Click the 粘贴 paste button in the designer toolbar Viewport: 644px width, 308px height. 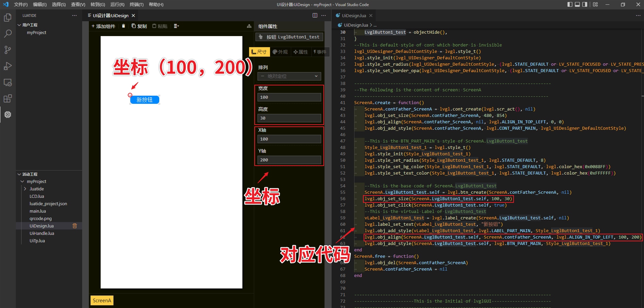[160, 26]
